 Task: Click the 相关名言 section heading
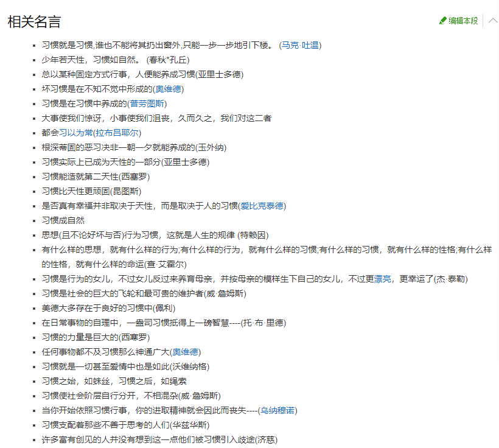click(x=34, y=22)
